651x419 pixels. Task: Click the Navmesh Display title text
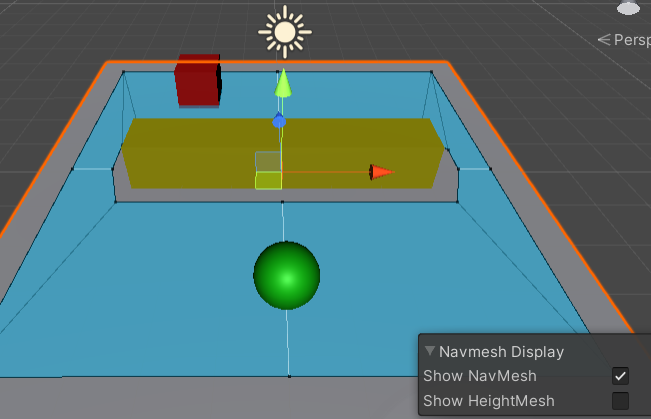click(501, 352)
